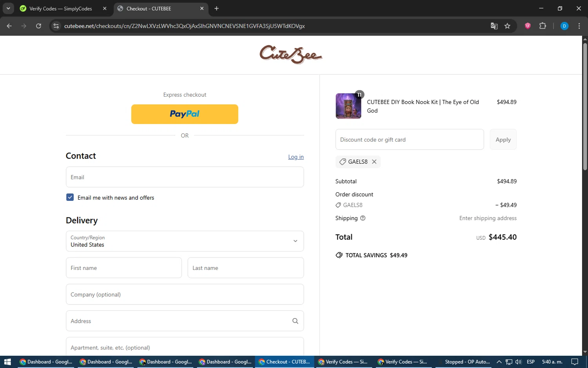Open the taskbar clock 5:40 a. m.
Viewport: 588px width, 368px height.
552,362
